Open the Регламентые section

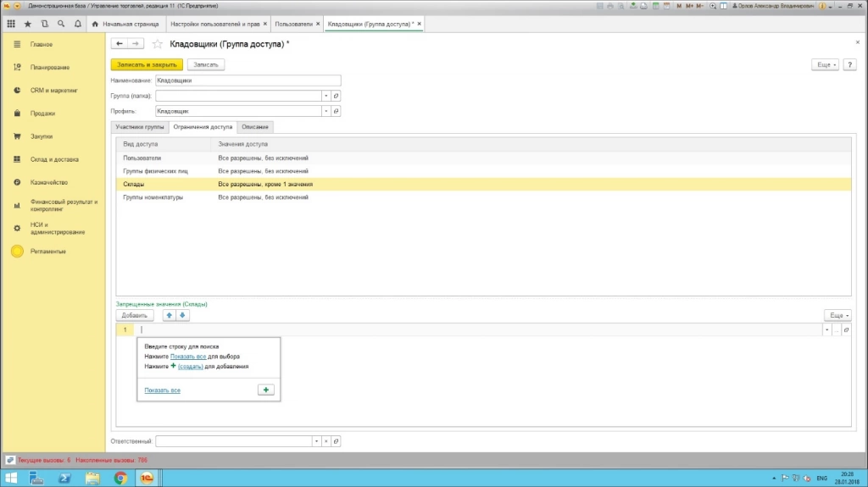(x=47, y=252)
